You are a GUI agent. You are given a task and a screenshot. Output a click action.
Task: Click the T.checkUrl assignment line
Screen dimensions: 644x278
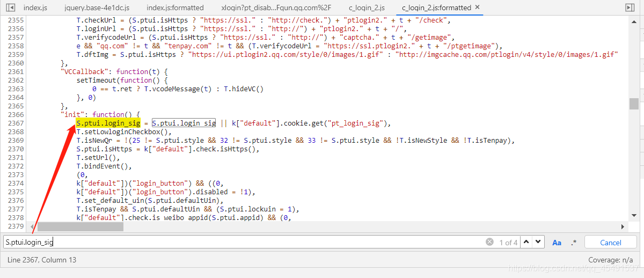pos(264,20)
